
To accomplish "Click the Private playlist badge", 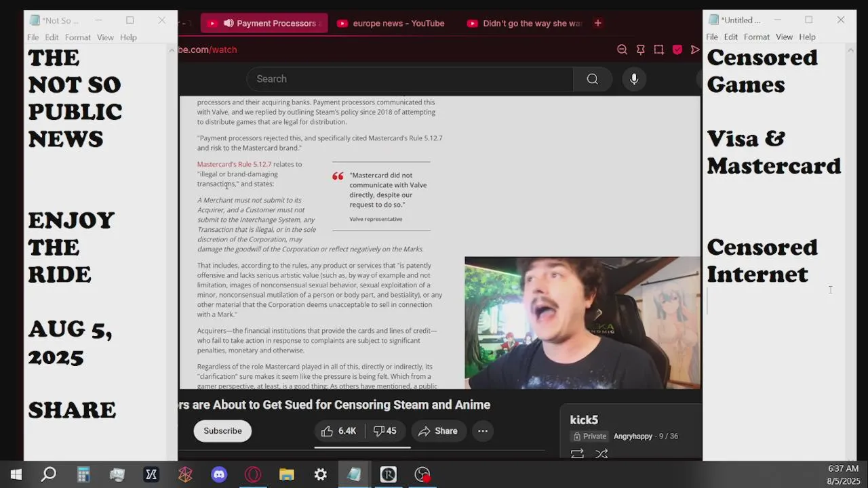I will (x=589, y=436).
